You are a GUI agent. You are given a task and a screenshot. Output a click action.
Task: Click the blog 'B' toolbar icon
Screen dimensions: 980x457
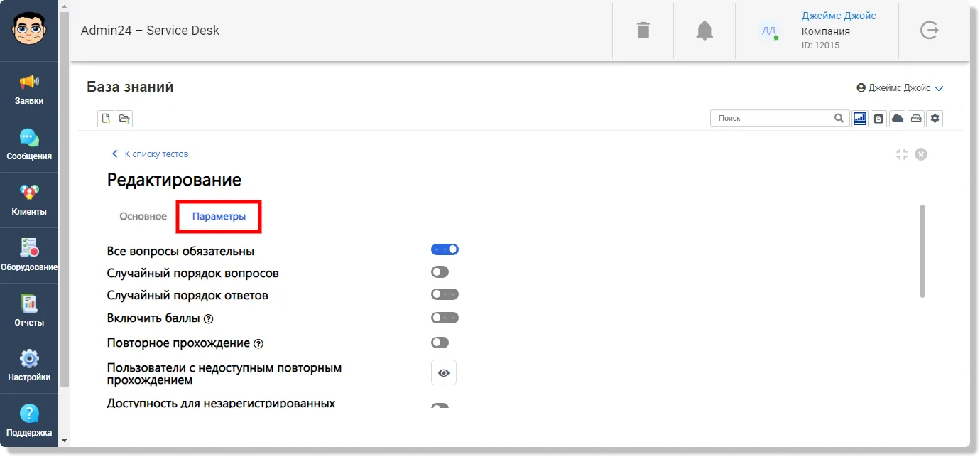(879, 119)
